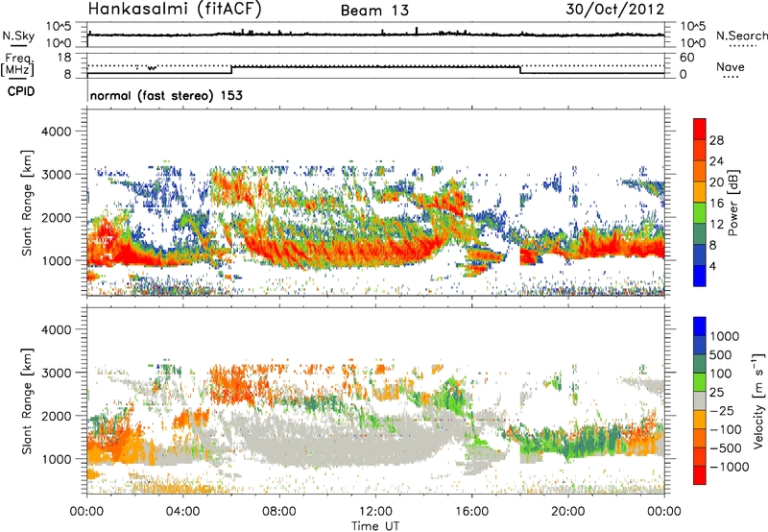
Task: Click the -500 label on Velocity colorbar
Action: pos(726,448)
